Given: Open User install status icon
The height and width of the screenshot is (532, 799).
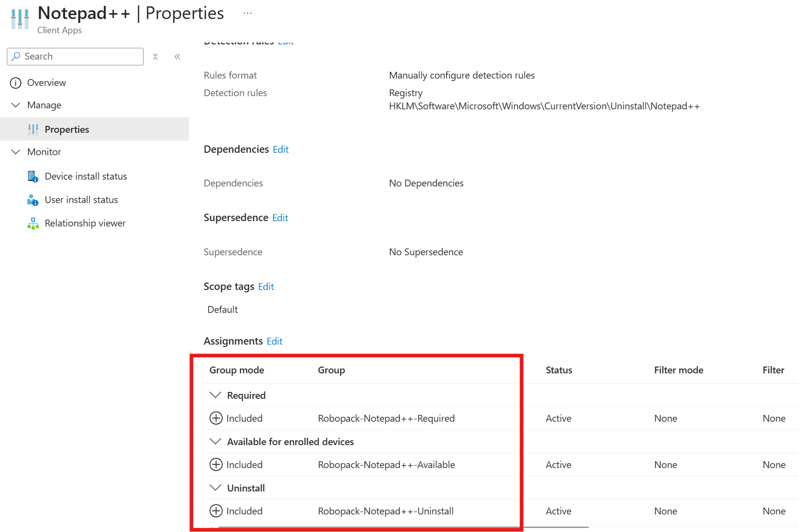Looking at the screenshot, I should click(33, 200).
